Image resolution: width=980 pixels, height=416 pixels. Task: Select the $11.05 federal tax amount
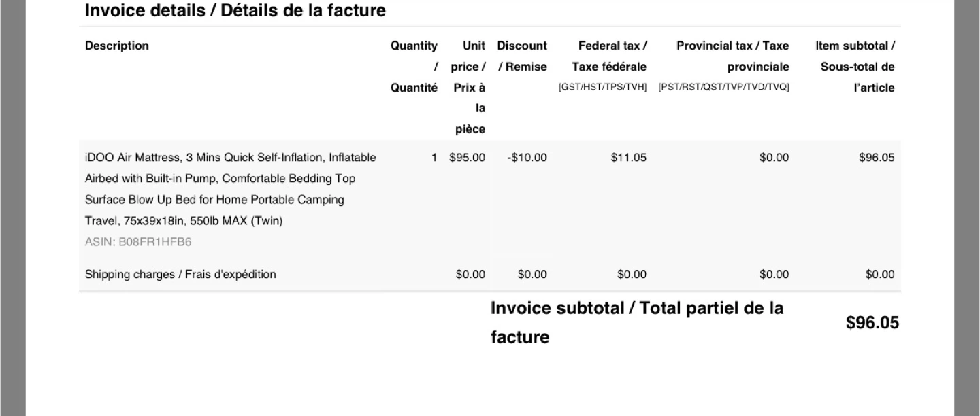[x=628, y=158]
